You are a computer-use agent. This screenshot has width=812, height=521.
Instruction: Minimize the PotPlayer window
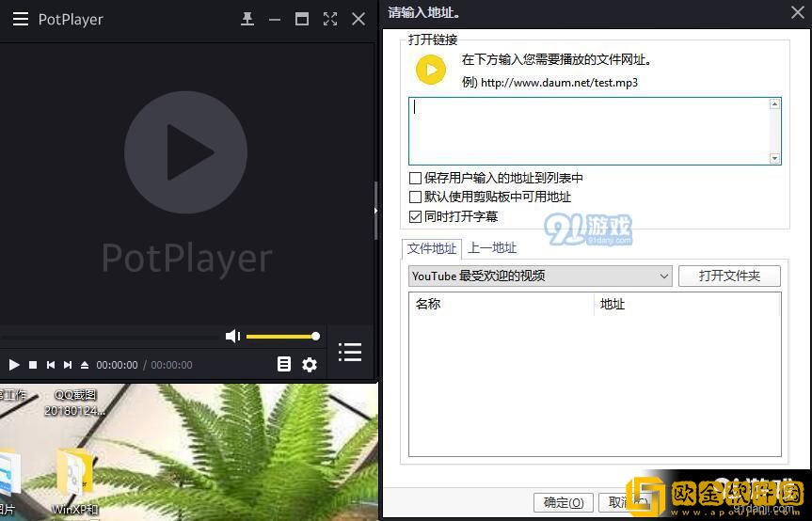[275, 19]
